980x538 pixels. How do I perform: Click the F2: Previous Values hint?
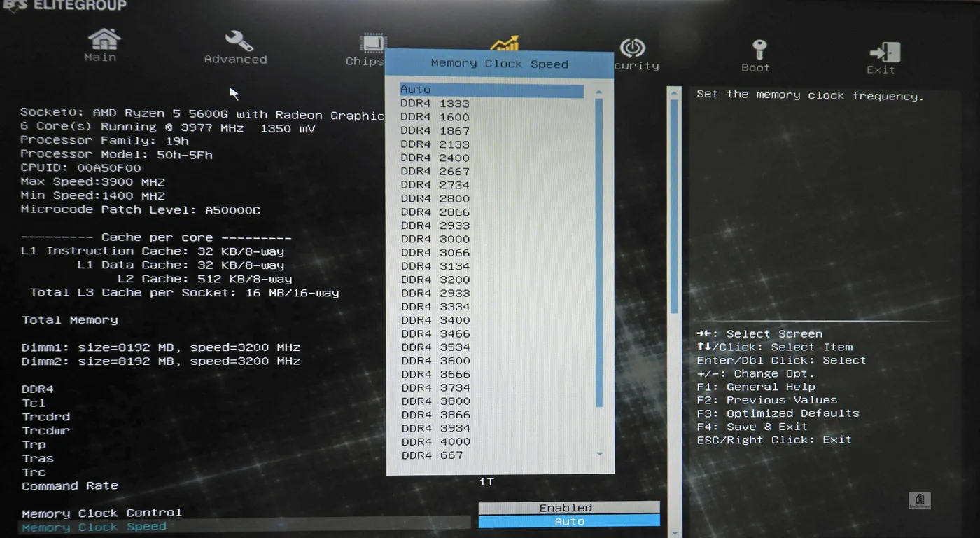coord(767,400)
